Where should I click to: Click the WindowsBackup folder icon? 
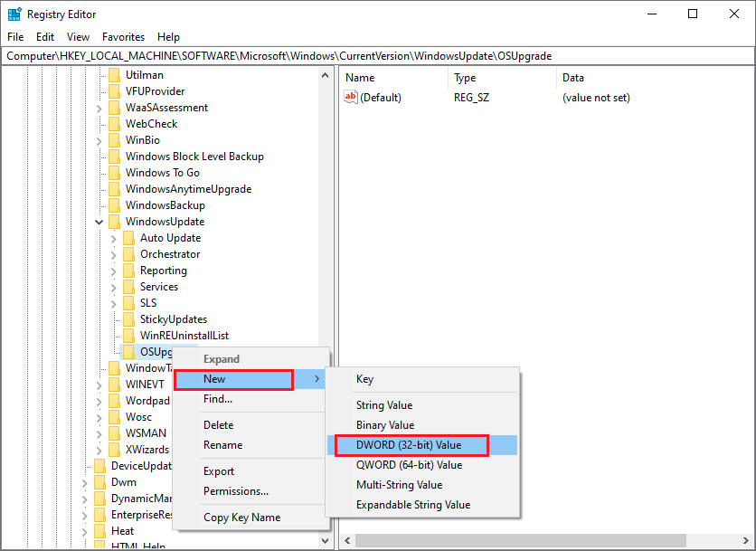click(114, 205)
